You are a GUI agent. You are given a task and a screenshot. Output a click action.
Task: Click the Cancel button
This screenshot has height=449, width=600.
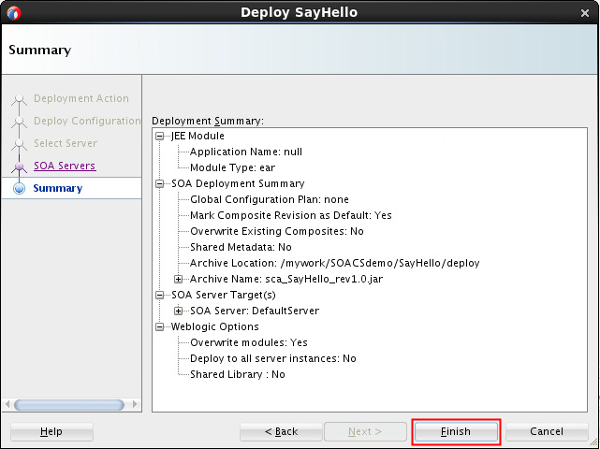(x=546, y=431)
